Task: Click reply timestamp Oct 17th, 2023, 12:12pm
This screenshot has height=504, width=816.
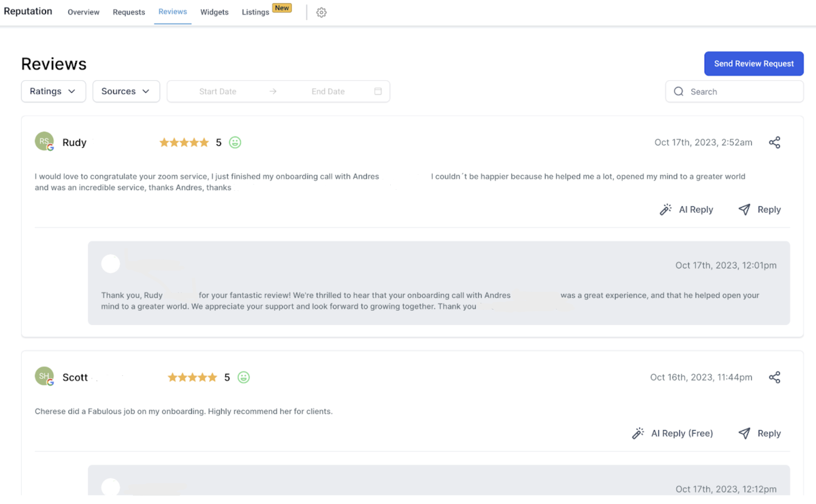Action: [x=726, y=489]
